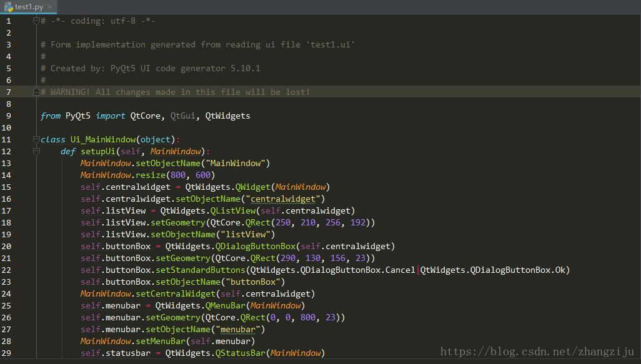The image size is (641, 364).
Task: Click the Python file icon on test1.py tab
Action: pos(9,7)
